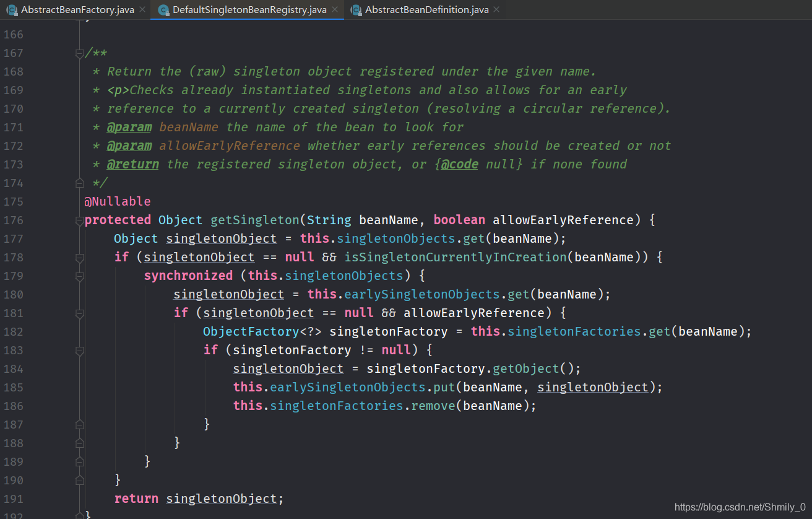Screen dimensions: 812x519
Task: Click the String parameter type on line 176
Action: click(x=329, y=220)
